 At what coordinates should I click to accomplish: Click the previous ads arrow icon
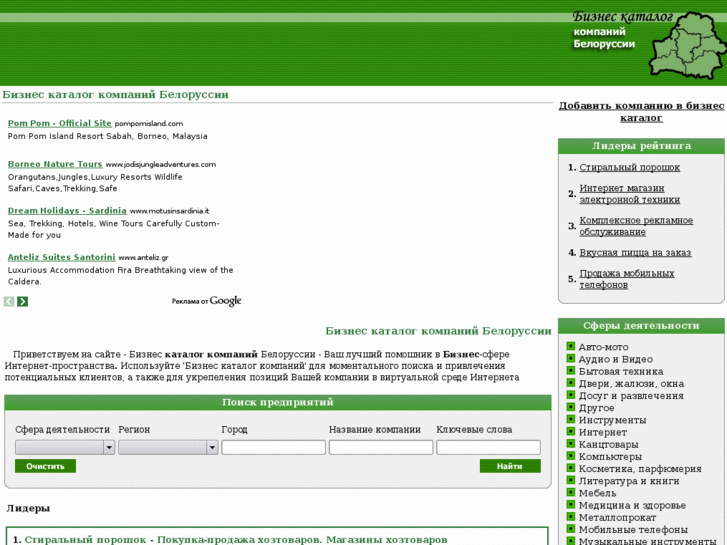coord(9,301)
